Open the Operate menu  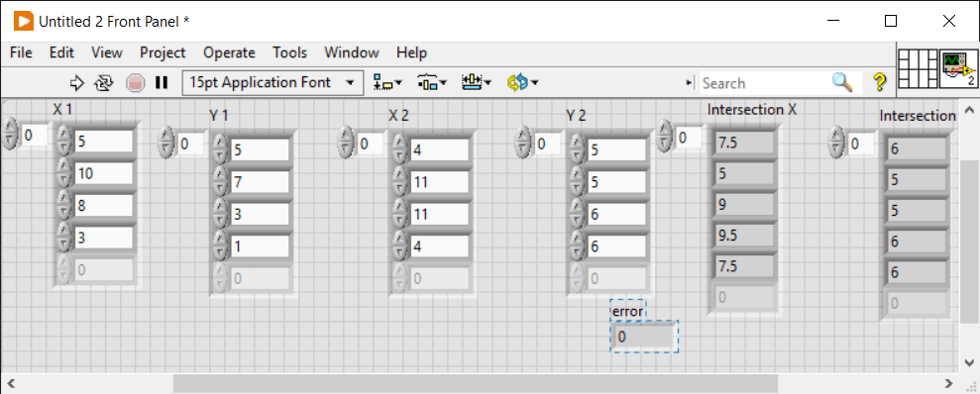tap(229, 53)
